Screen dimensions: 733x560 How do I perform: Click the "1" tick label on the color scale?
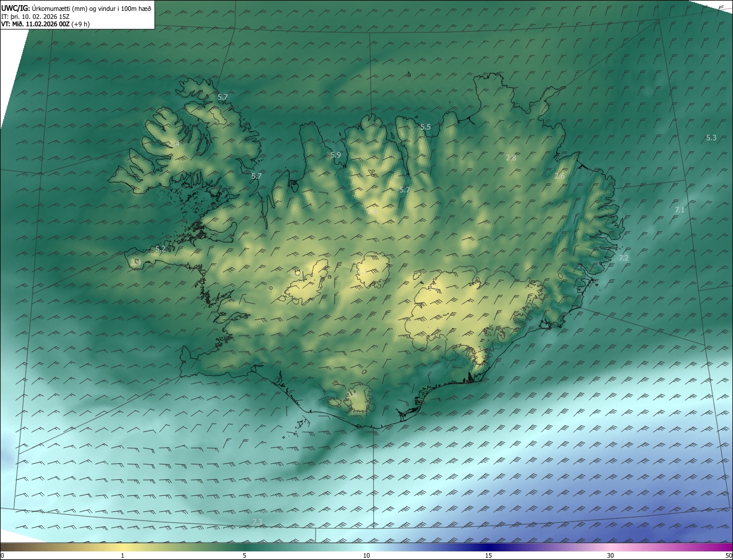(123, 555)
